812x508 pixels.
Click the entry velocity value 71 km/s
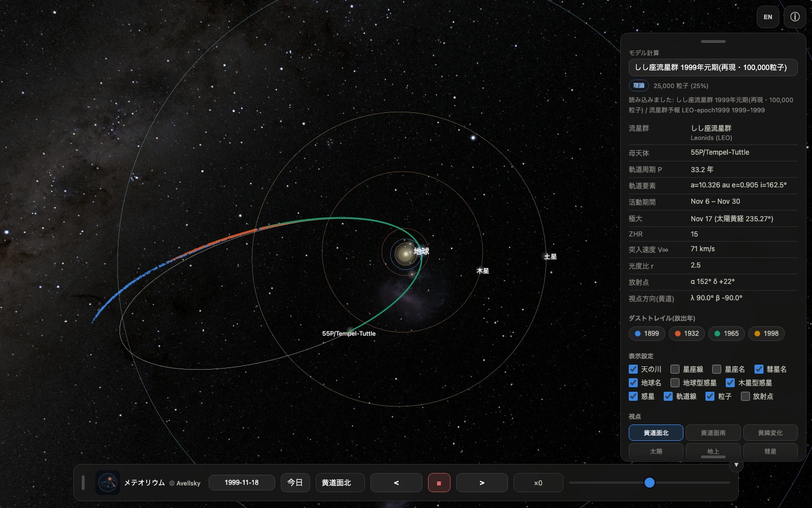tap(703, 249)
